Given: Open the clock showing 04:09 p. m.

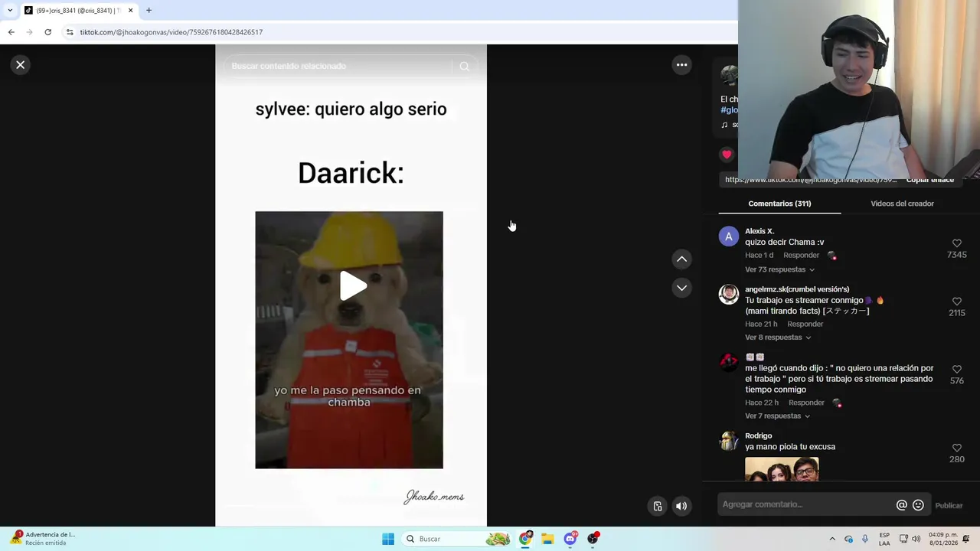Looking at the screenshot, I should click(942, 539).
